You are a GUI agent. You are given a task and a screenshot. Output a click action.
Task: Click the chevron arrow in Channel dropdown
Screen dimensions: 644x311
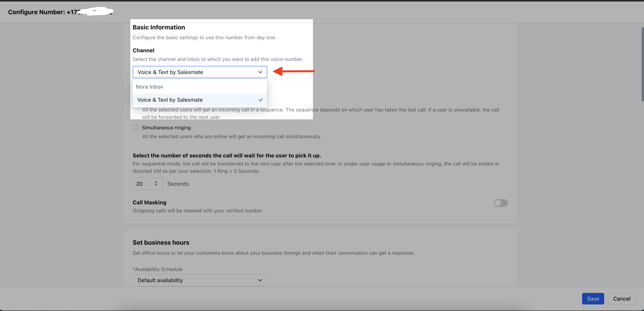260,72
